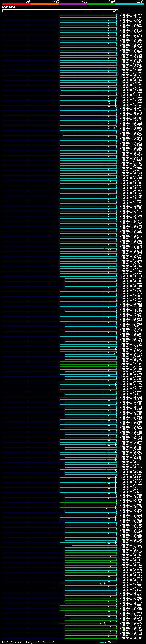Click the UniRef100_Q5JLS6 hit name

[x=131, y=361]
